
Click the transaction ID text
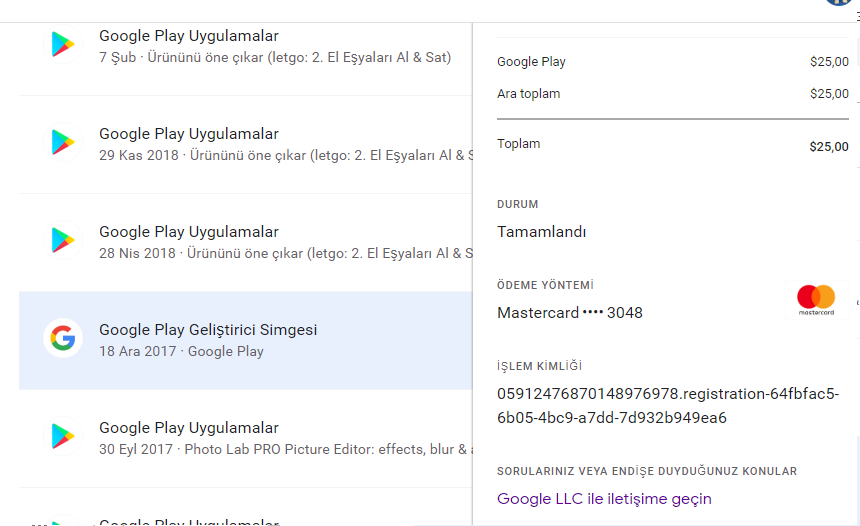click(x=667, y=406)
